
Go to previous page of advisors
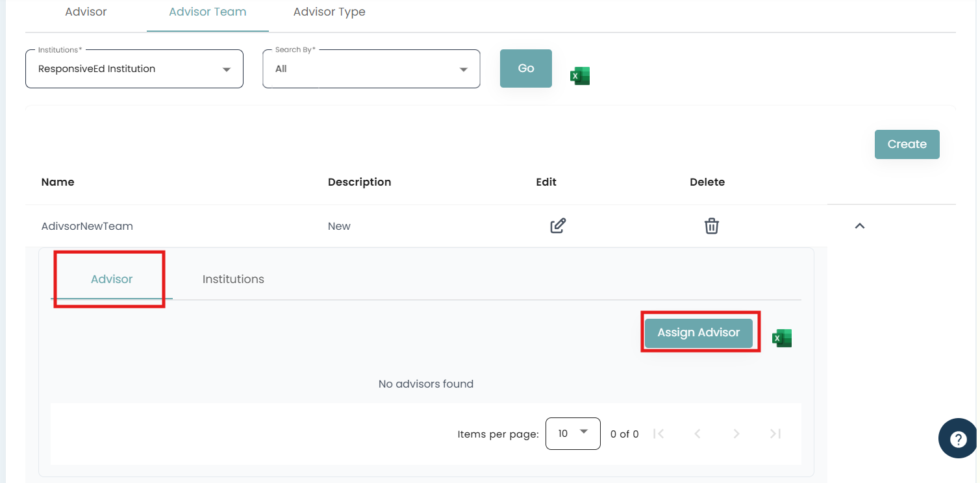point(697,434)
